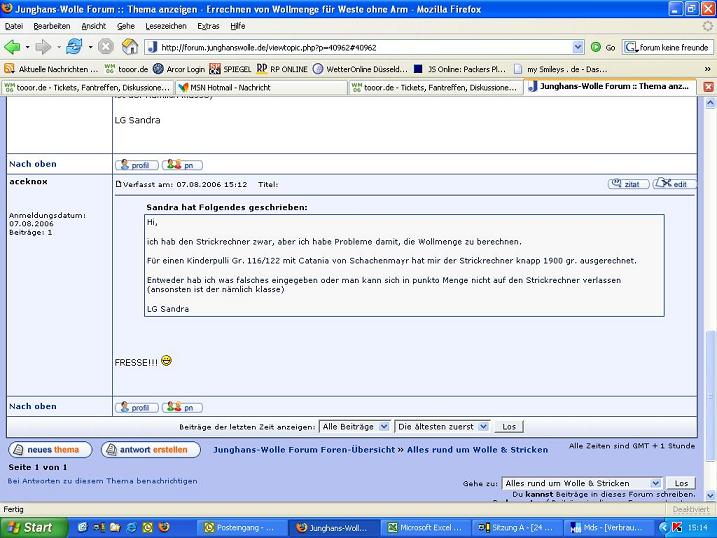Click the 'edit' button on aceknox's post
The height and width of the screenshot is (538, 717).
pyautogui.click(x=675, y=184)
